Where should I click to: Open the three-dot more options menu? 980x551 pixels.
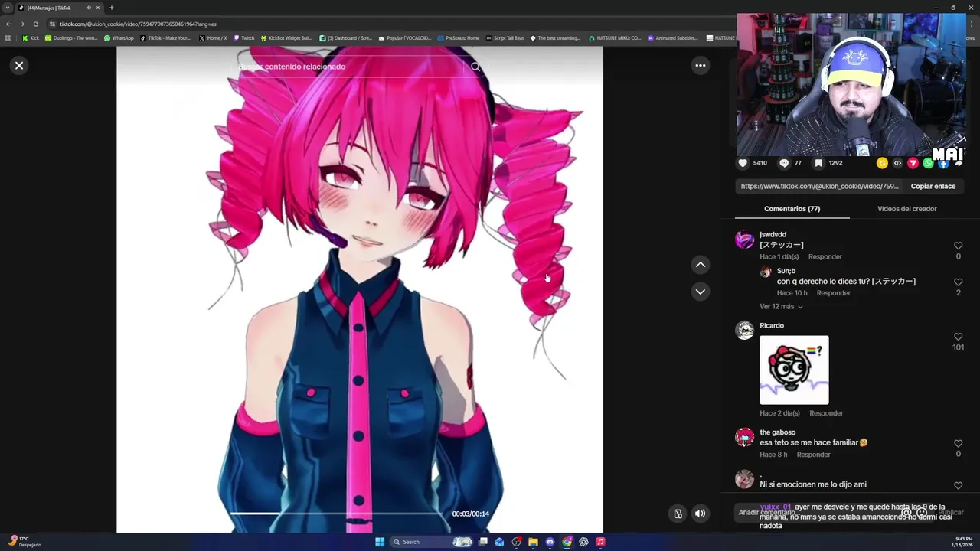click(700, 65)
